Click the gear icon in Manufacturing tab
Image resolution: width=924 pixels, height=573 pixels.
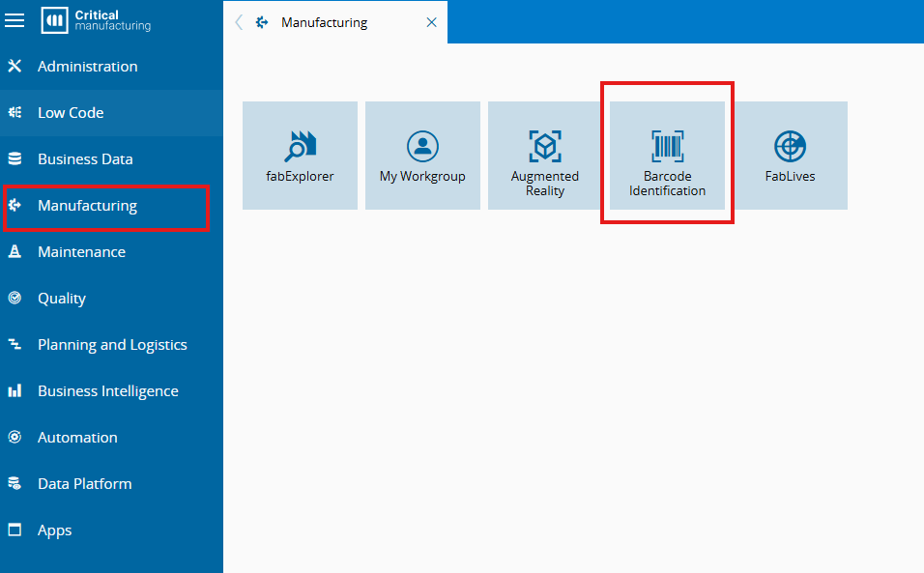pos(262,22)
